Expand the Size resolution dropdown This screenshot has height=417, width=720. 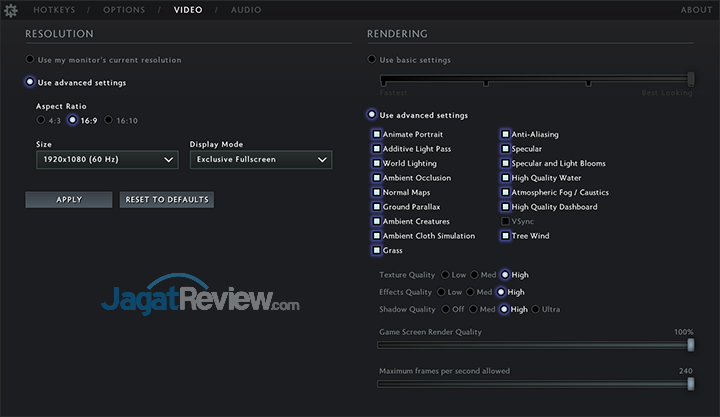[106, 159]
